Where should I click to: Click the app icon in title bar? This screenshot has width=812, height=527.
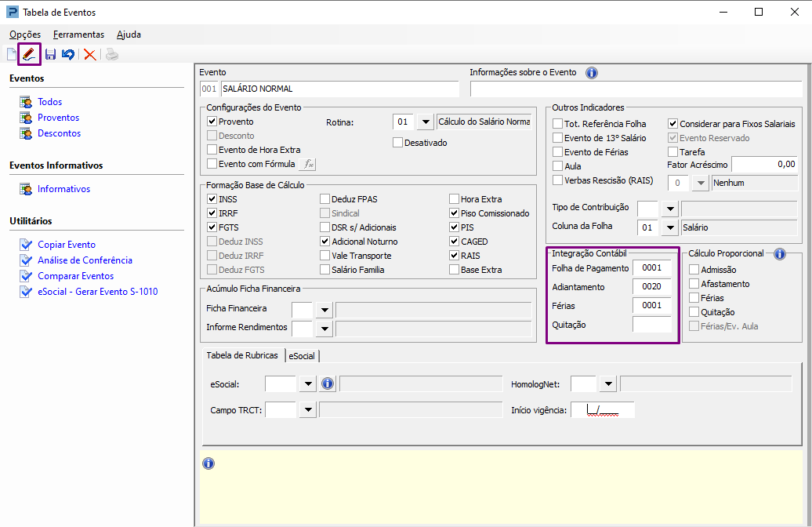pos(12,12)
